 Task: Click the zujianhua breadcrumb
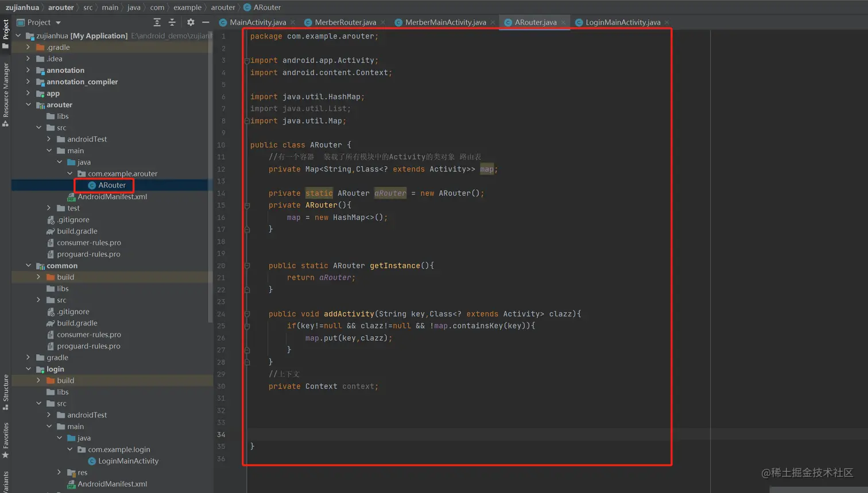coord(22,7)
